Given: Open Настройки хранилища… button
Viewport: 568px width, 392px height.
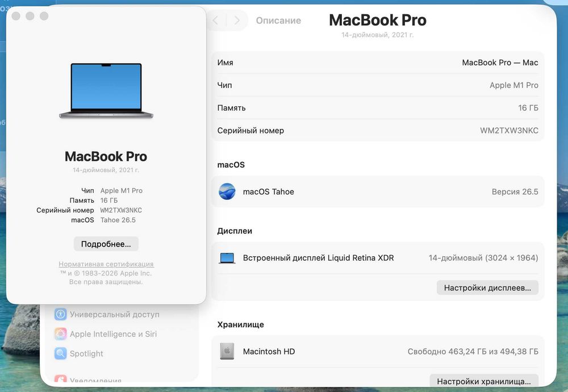Looking at the screenshot, I should (x=483, y=381).
